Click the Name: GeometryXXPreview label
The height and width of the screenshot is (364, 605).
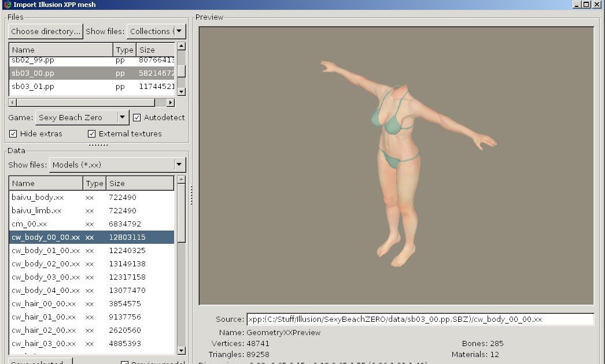coord(270,332)
